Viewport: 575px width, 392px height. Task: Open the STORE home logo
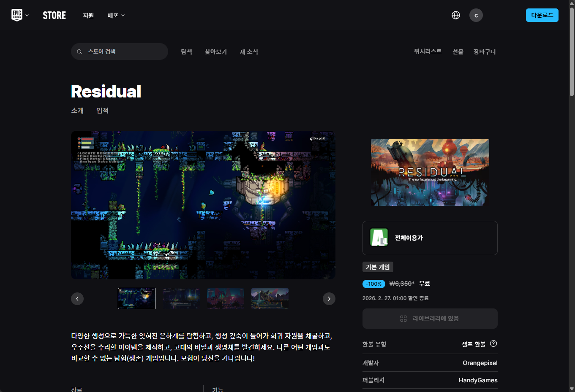[x=54, y=15]
